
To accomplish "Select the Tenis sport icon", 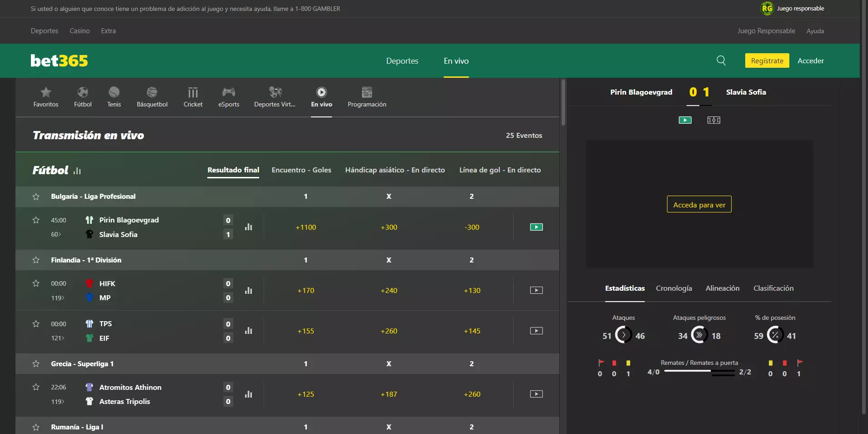I will [x=114, y=97].
